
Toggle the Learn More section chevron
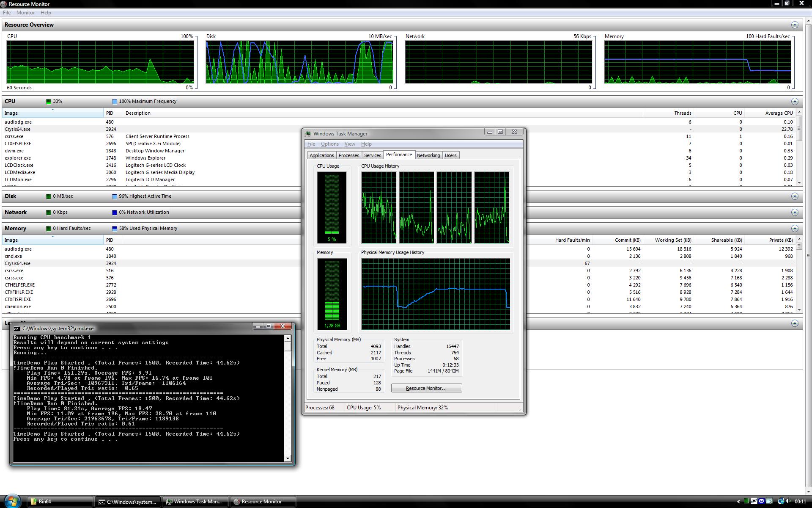point(795,323)
